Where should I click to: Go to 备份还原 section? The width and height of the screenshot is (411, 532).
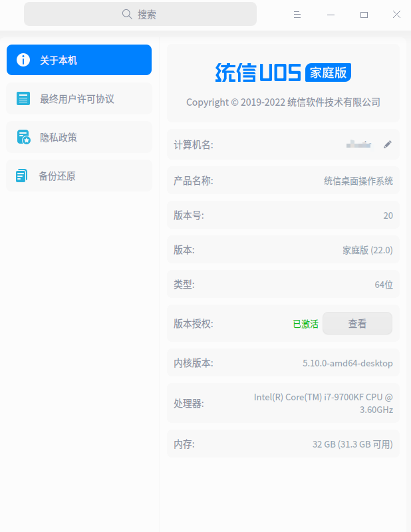coord(79,176)
